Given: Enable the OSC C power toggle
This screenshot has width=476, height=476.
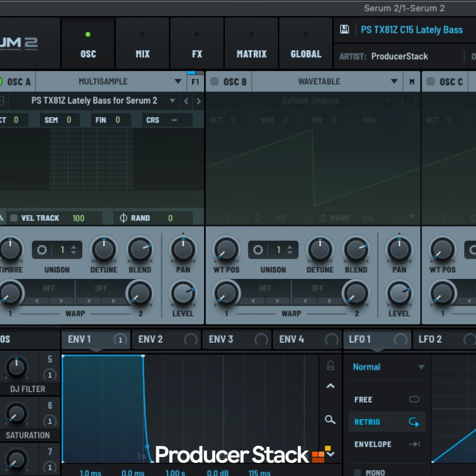Looking at the screenshot, I should point(430,81).
